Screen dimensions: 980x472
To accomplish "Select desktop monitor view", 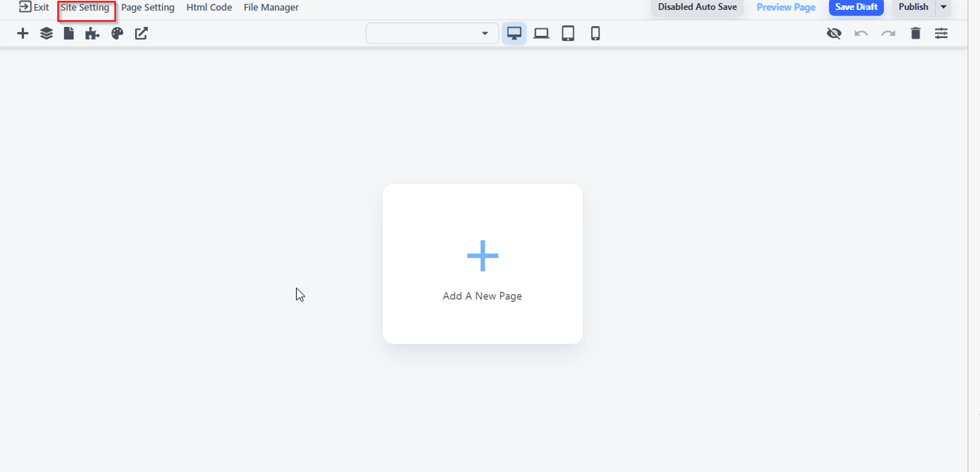I will click(x=514, y=33).
